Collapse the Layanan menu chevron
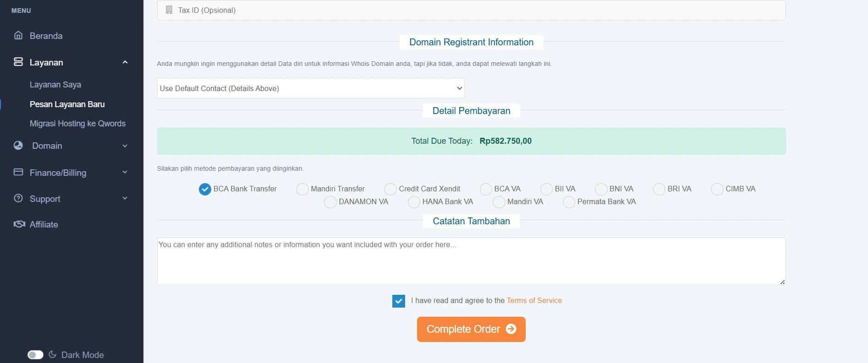 (x=125, y=62)
